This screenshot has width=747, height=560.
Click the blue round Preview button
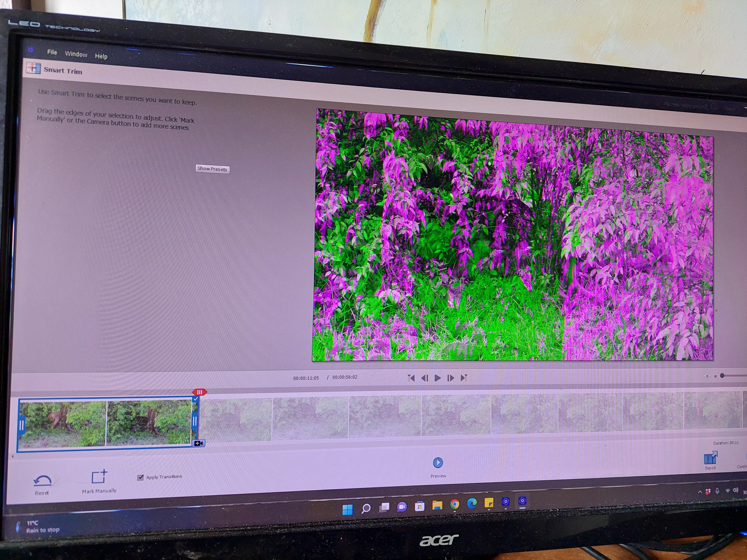pos(438,462)
